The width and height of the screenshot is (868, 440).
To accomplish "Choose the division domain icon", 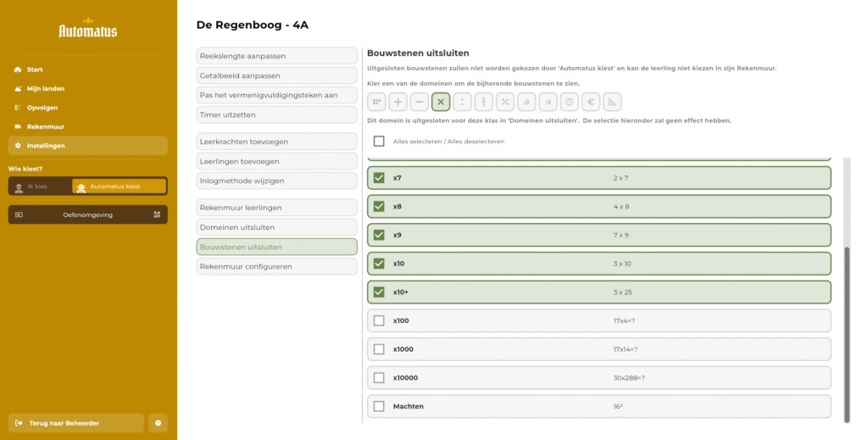I will point(462,103).
